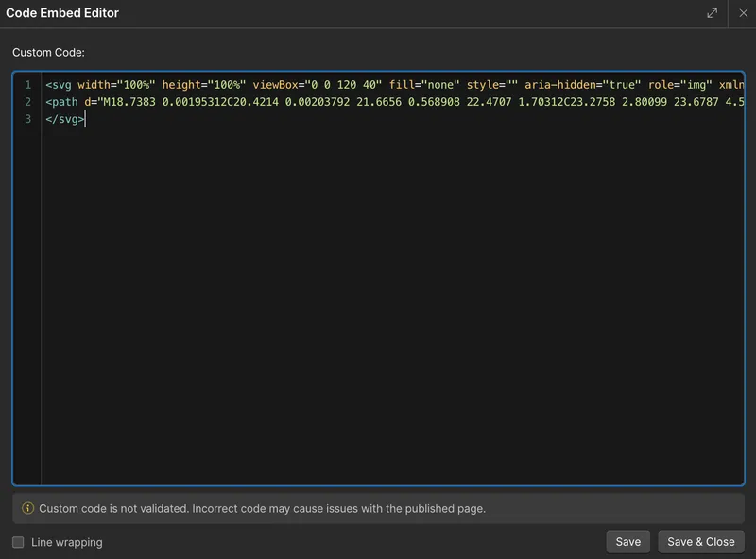Enable the Line wrapping checkbox
Image resolution: width=756 pixels, height=559 pixels.
pos(16,541)
